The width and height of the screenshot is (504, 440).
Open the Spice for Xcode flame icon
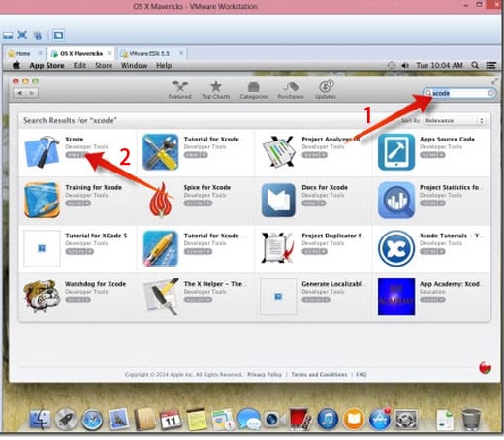pos(161,201)
